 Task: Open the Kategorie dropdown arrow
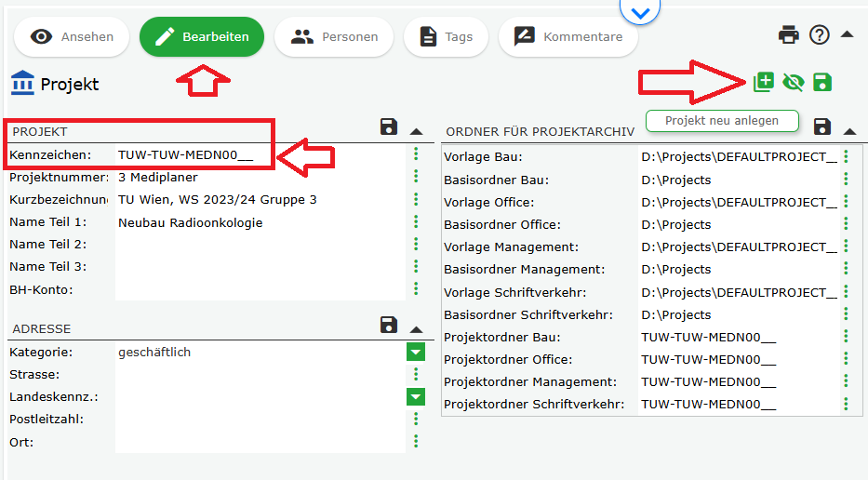click(x=416, y=353)
